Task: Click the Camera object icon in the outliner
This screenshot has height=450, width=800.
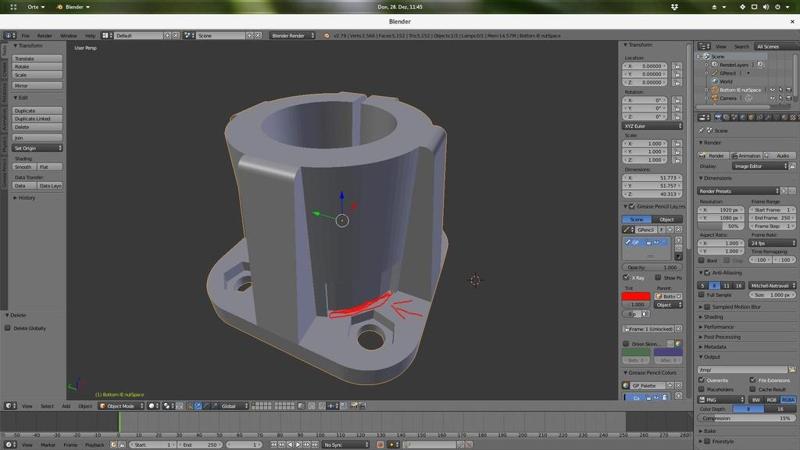Action: click(x=715, y=98)
